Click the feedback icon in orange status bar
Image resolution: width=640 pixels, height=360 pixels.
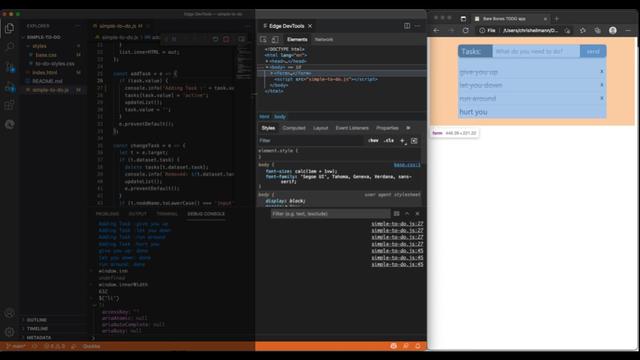[406, 346]
